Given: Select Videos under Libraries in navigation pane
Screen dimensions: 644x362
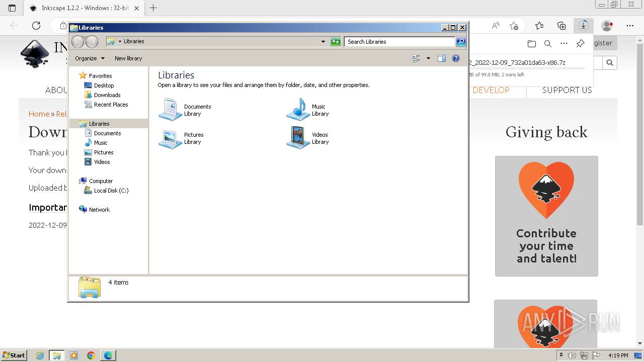Looking at the screenshot, I should pos(102,162).
